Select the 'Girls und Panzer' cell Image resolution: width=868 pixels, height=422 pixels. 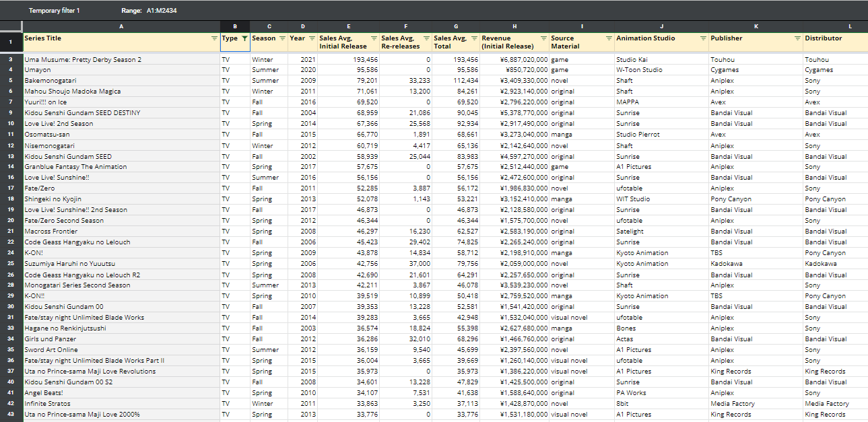[x=121, y=339]
